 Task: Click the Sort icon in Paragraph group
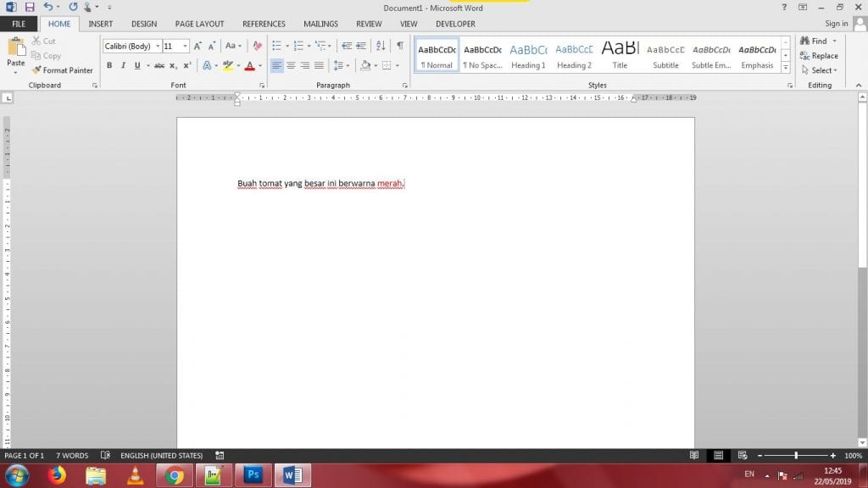(380, 46)
